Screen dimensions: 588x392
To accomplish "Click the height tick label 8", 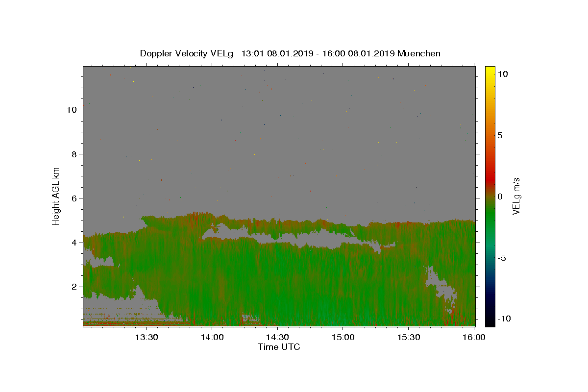I will tap(74, 154).
